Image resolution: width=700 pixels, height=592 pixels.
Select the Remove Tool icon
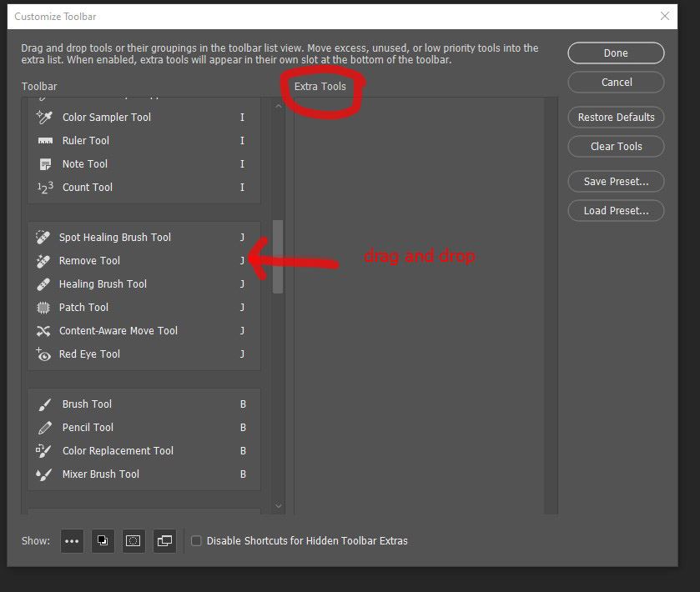43,260
